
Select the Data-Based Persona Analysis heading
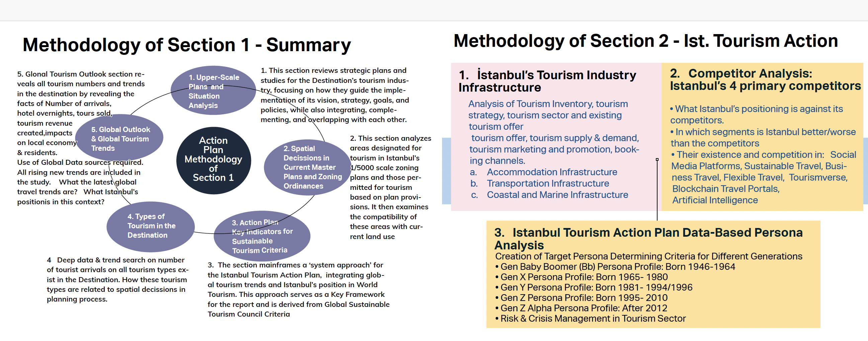(648, 238)
